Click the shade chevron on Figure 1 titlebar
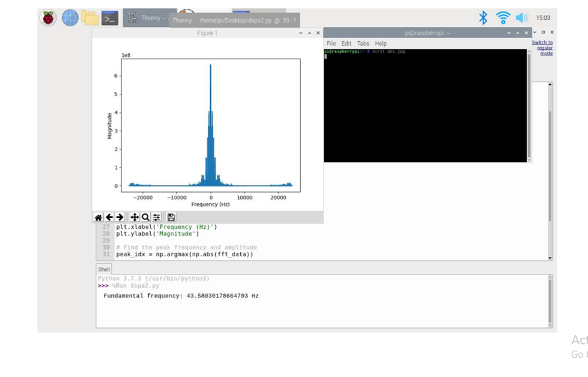588x377 pixels. (301, 33)
